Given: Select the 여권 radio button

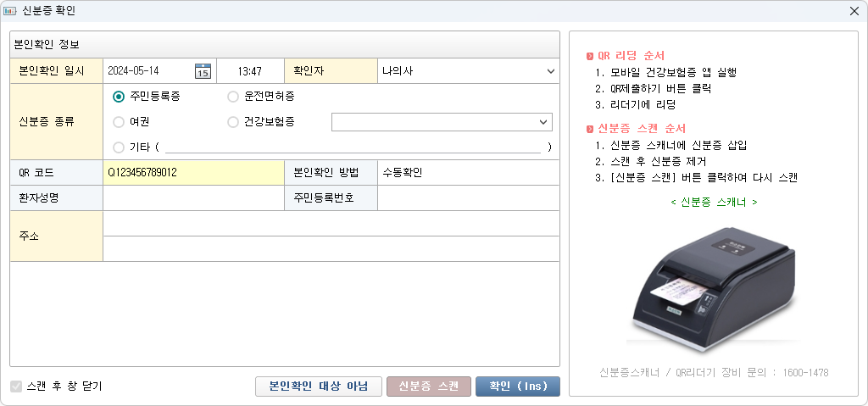Looking at the screenshot, I should click(x=119, y=122).
